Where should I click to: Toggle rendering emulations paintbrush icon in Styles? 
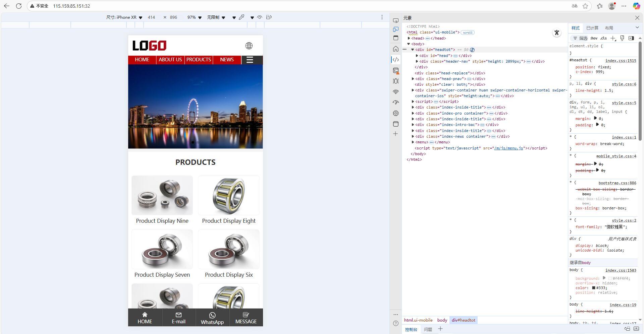pyautogui.click(x=622, y=38)
